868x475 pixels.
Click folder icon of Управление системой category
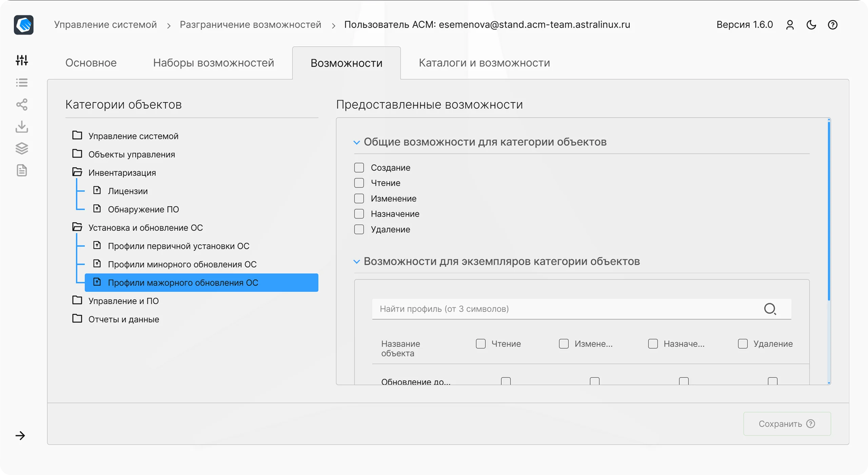(77, 135)
